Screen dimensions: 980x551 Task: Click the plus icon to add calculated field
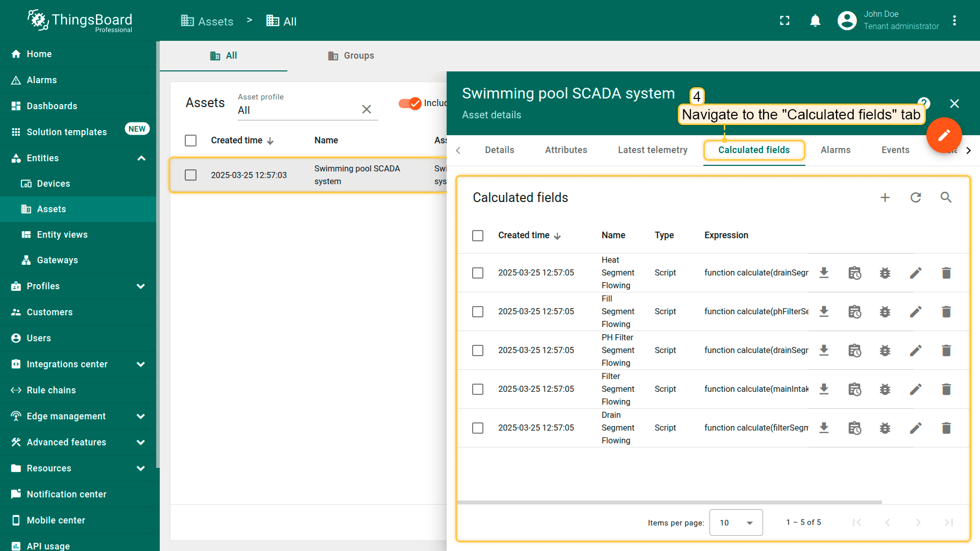coord(885,197)
